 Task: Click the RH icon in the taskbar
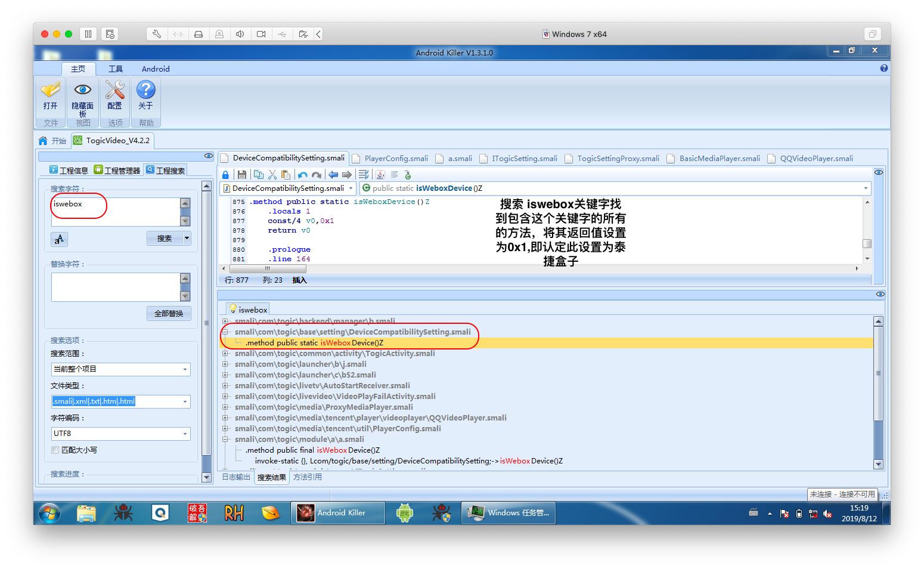(234, 513)
